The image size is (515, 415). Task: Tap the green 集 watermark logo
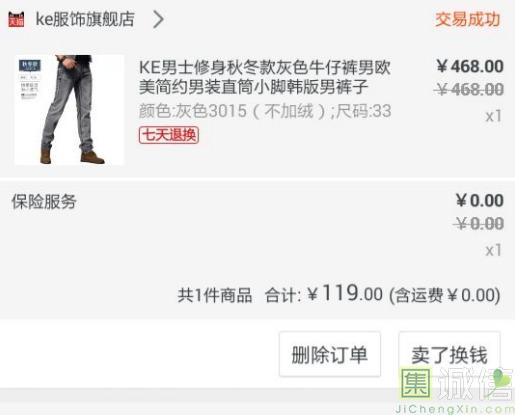[416, 383]
